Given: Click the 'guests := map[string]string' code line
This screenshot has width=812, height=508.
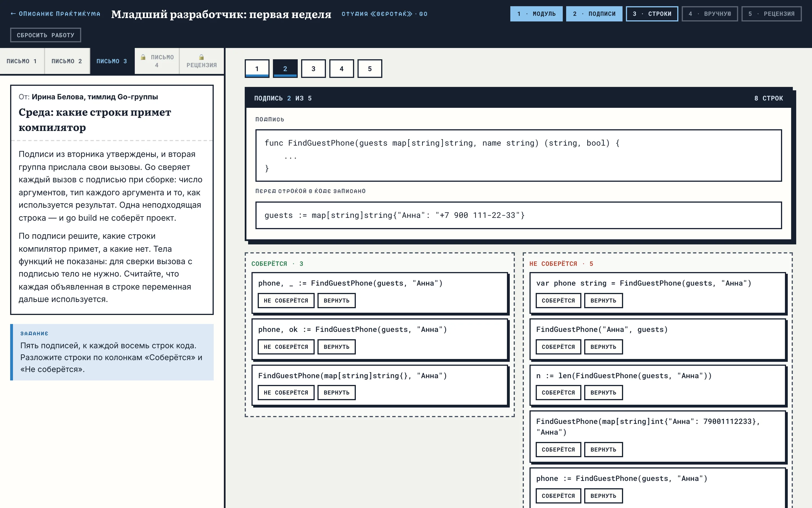Looking at the screenshot, I should click(x=518, y=215).
